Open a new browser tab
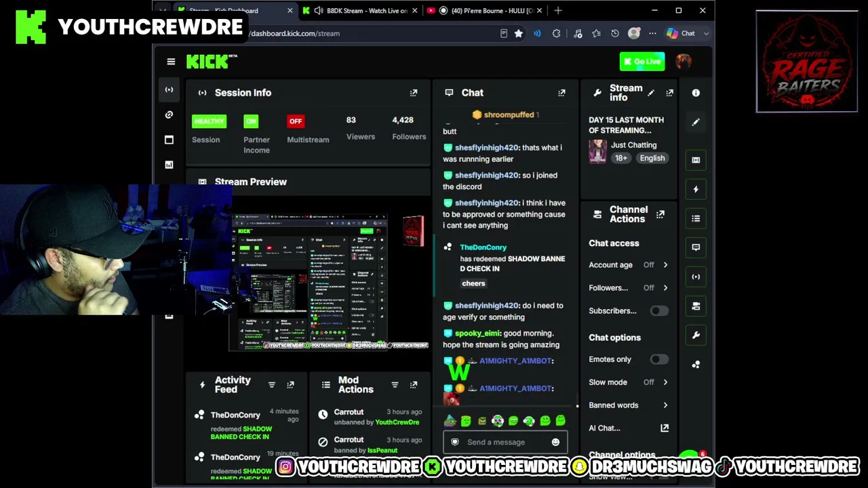 558,10
